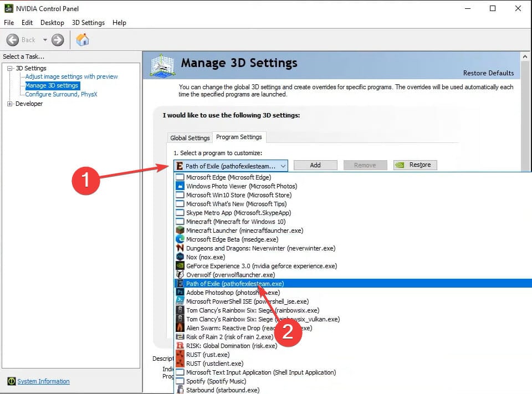Choose Starbound (starbound.exe) entry
The image size is (532, 394).
click(353, 390)
